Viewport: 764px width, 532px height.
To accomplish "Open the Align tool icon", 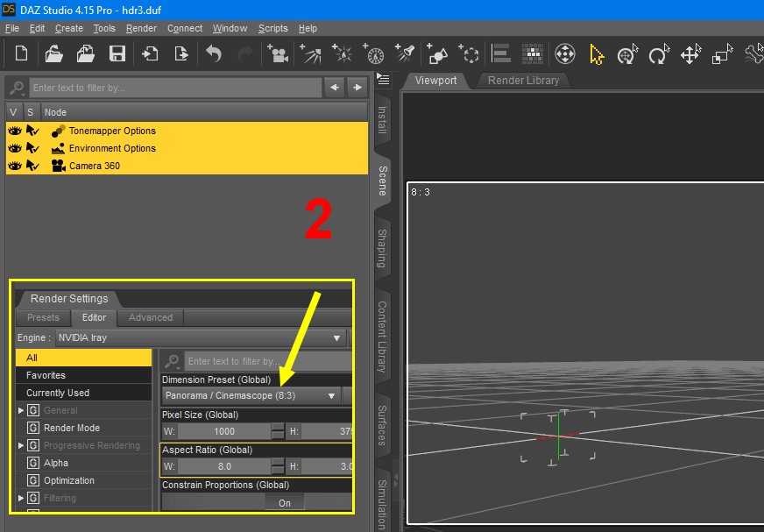I will pos(501,53).
